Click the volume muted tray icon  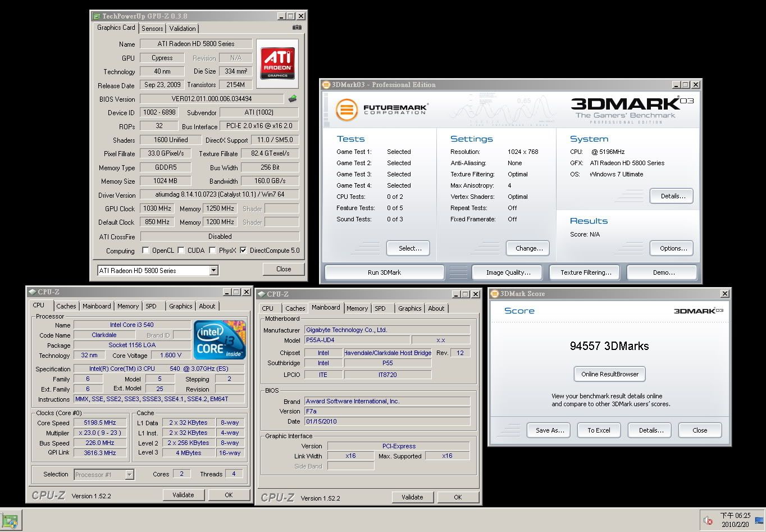click(708, 520)
